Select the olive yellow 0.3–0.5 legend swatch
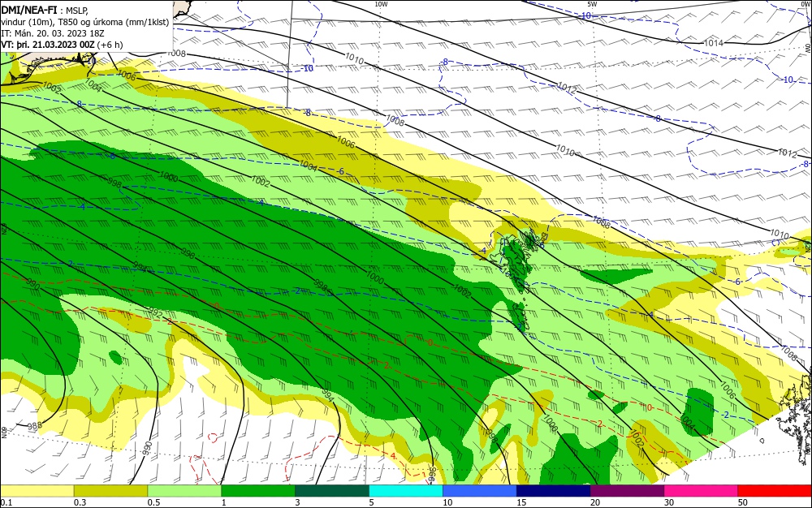This screenshot has width=812, height=508. click(x=110, y=491)
